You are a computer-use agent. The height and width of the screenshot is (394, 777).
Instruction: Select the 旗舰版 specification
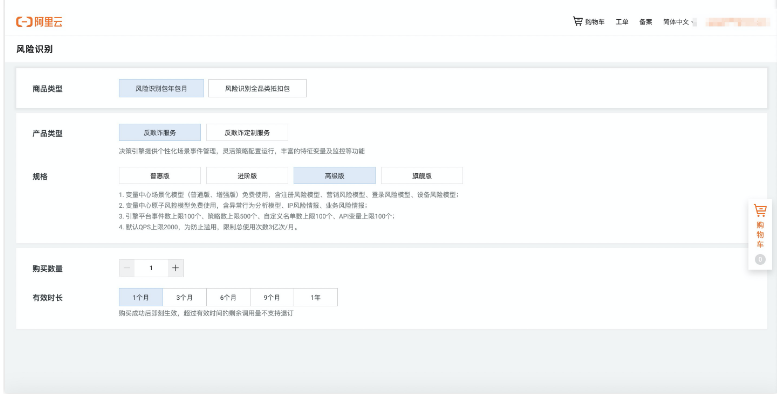tap(422, 175)
